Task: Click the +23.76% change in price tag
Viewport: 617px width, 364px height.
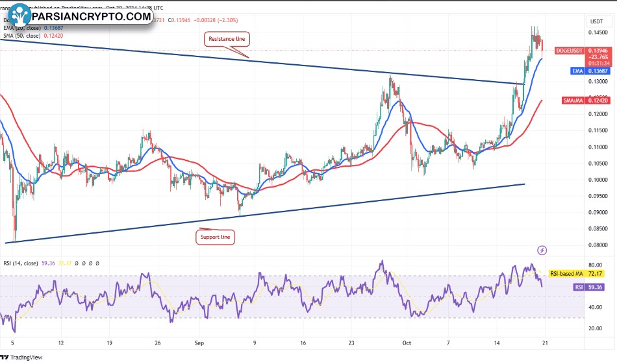Action: 598,57
